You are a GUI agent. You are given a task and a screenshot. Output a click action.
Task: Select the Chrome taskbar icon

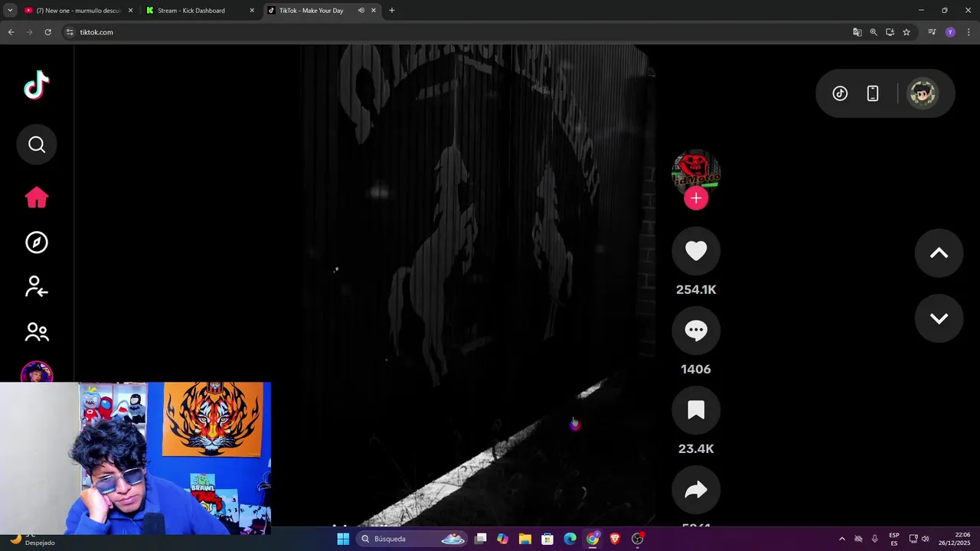[x=593, y=539]
